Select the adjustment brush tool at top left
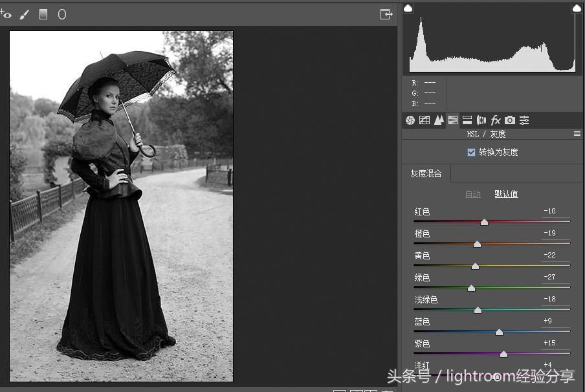 click(25, 14)
